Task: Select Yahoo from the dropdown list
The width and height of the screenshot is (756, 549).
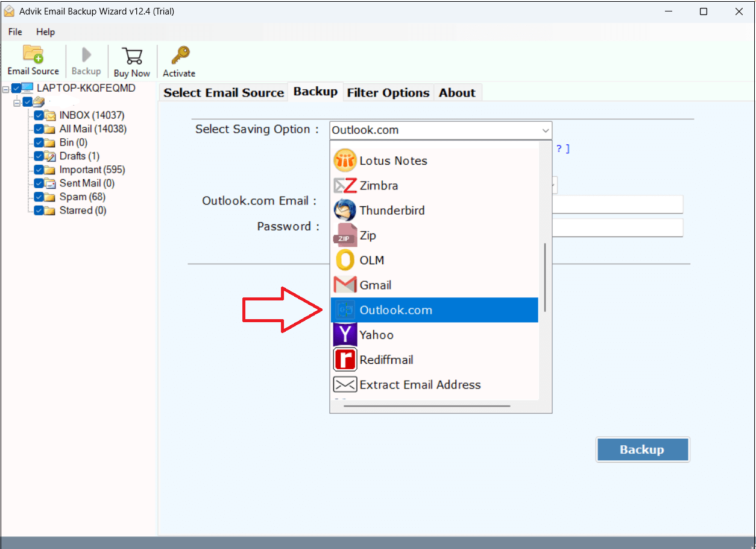Action: (376, 334)
